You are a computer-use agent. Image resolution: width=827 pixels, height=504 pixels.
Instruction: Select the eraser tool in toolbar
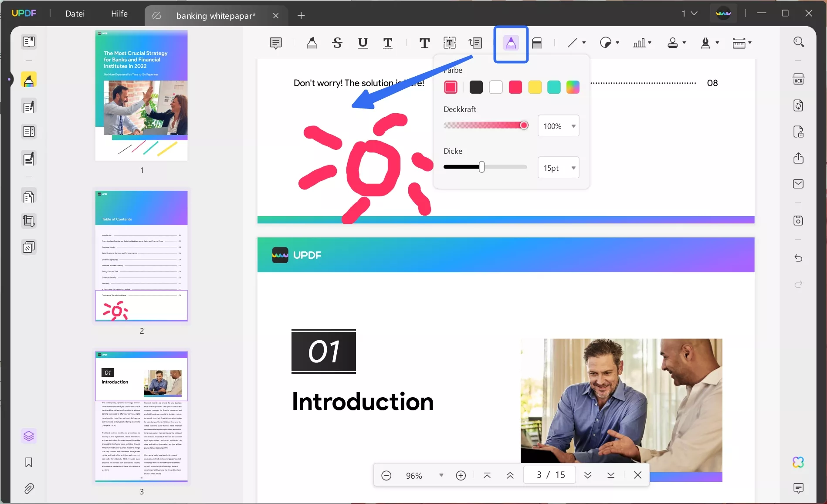pyautogui.click(x=537, y=43)
